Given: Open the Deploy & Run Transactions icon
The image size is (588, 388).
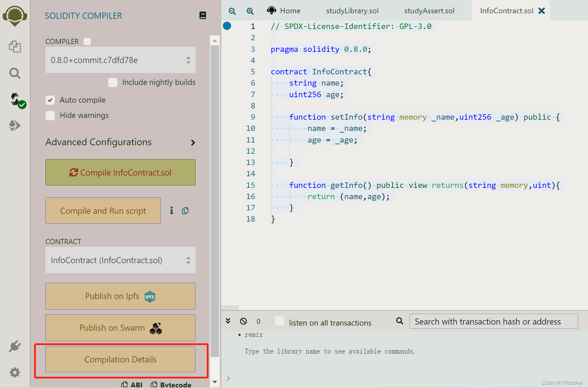Looking at the screenshot, I should [15, 125].
